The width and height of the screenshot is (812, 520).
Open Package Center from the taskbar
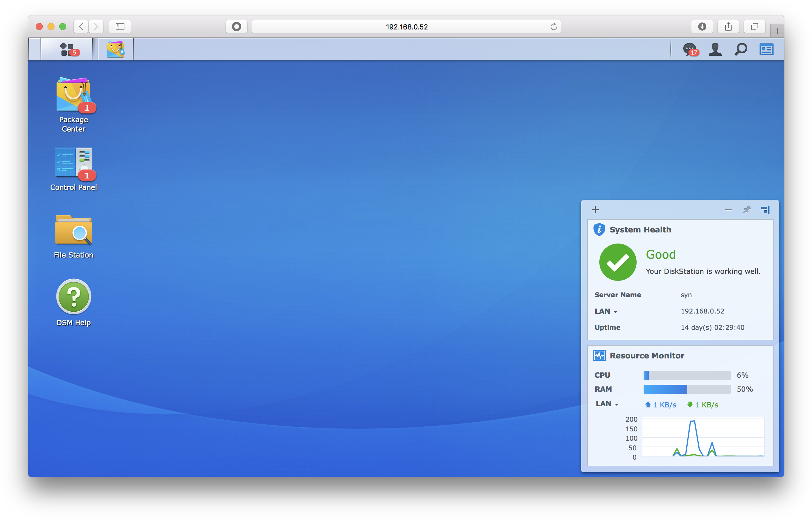pos(115,49)
